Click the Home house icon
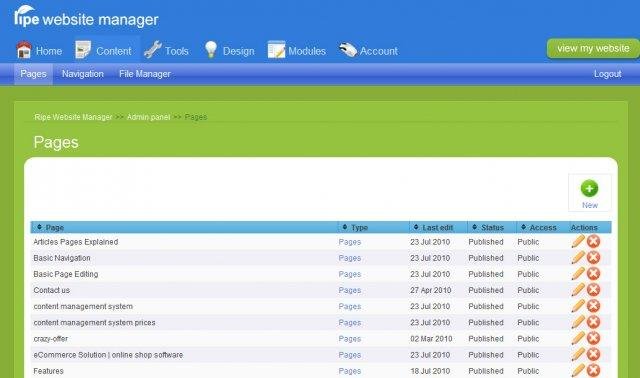The image size is (640, 378). [x=24, y=50]
